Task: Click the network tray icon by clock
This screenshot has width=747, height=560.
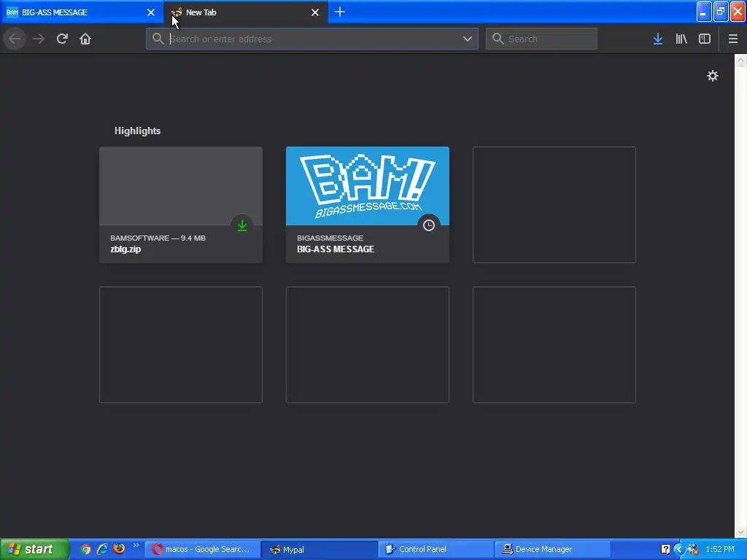Action: (693, 549)
